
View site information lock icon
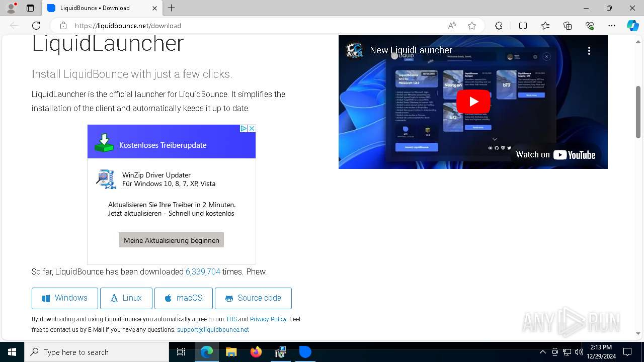point(63,26)
